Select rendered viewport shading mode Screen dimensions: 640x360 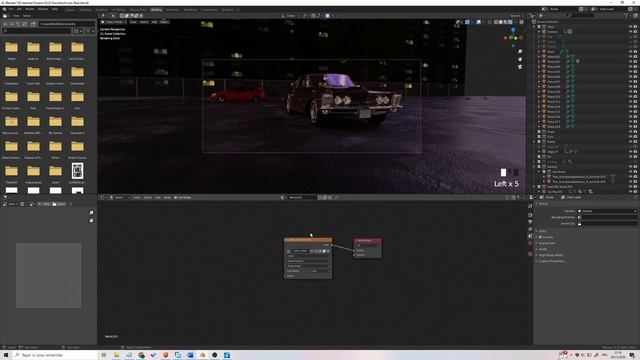coord(510,22)
